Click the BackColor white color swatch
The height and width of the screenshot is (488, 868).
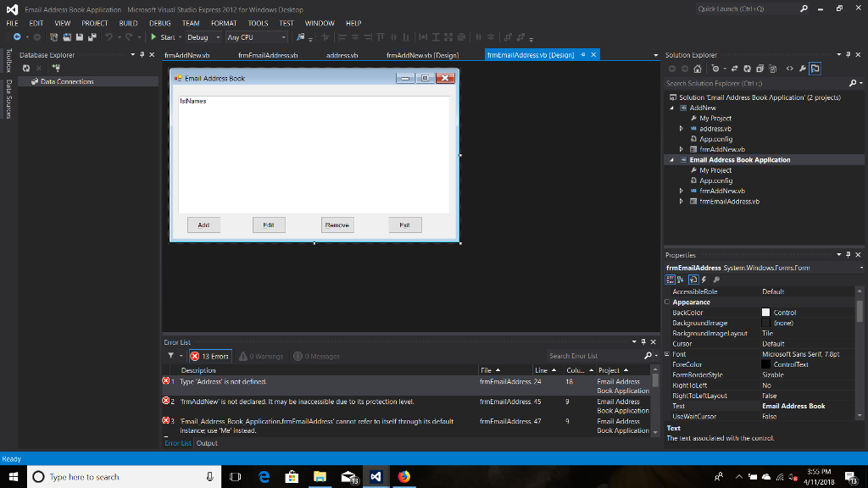coord(766,313)
